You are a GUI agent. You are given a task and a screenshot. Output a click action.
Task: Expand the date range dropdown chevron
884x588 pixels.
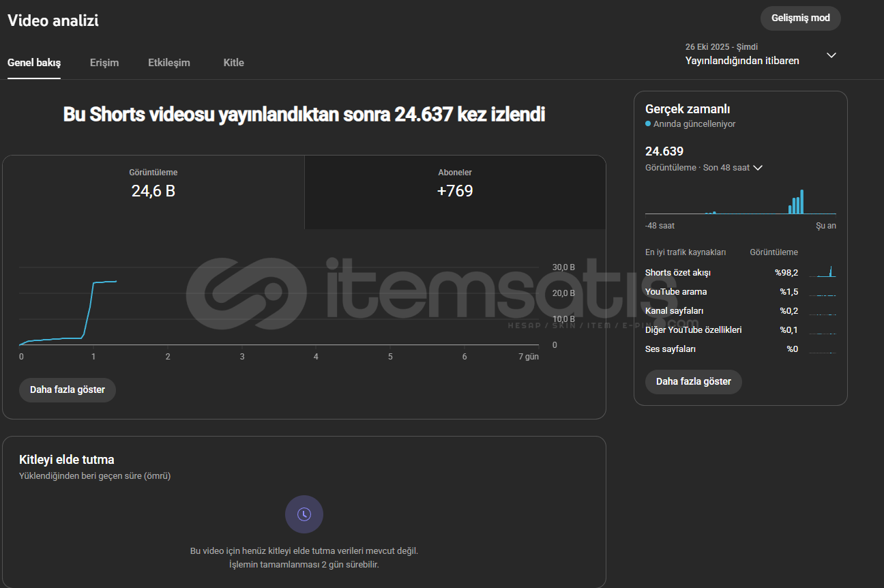coord(831,55)
